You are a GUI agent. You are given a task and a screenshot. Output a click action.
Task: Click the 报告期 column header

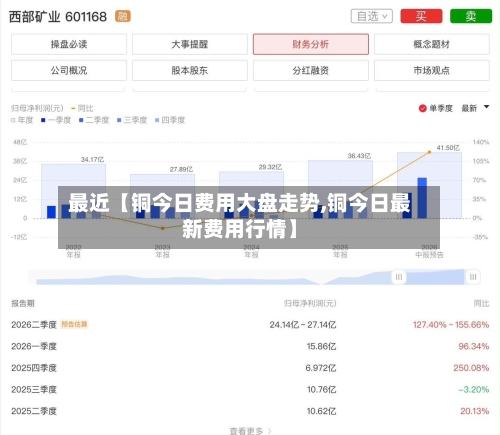(x=23, y=303)
